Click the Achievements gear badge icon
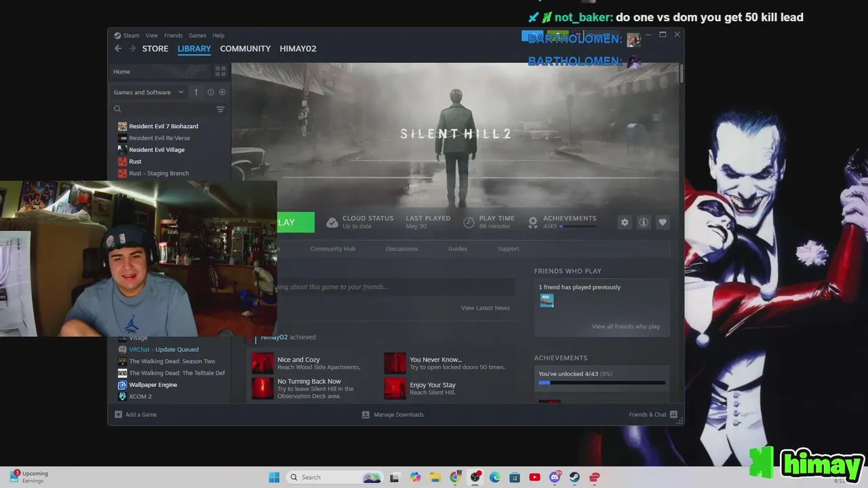Screen dimensions: 868x488 point(533,222)
